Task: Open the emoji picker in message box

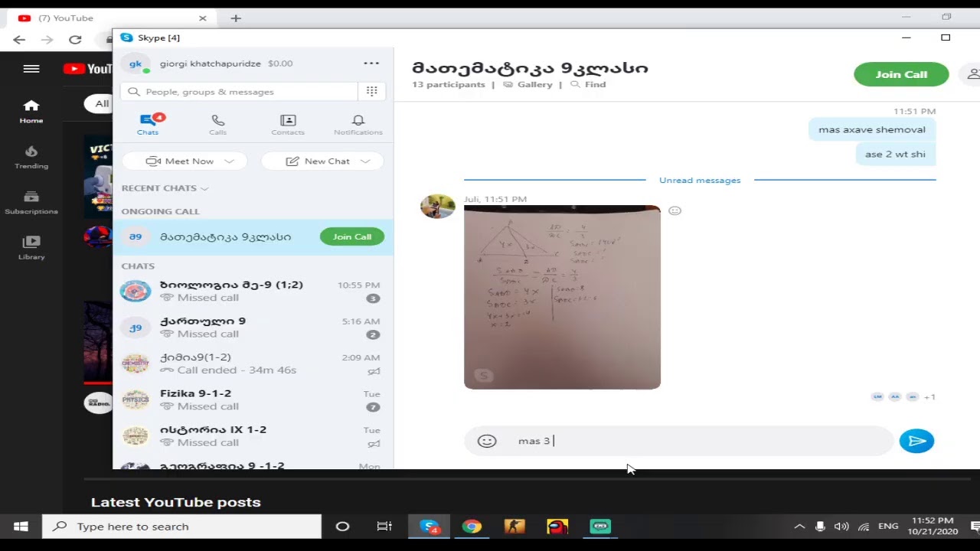Action: coord(487,441)
